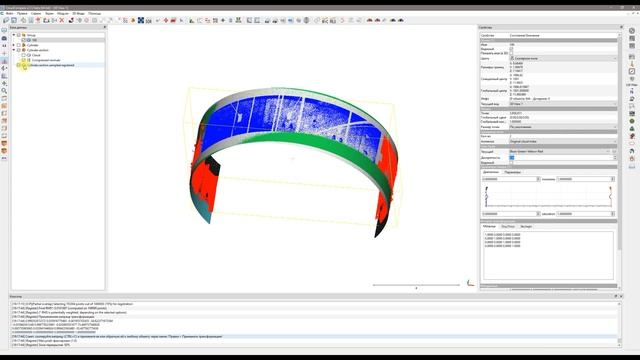Click the grey sphere icon in top toolbar

(x=306, y=20)
